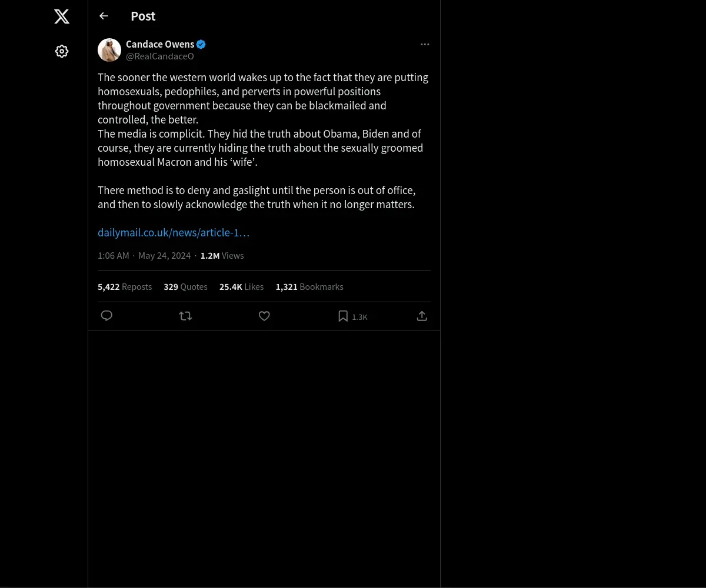Open the three-dot more options menu
The image size is (706, 588).
[x=425, y=44]
